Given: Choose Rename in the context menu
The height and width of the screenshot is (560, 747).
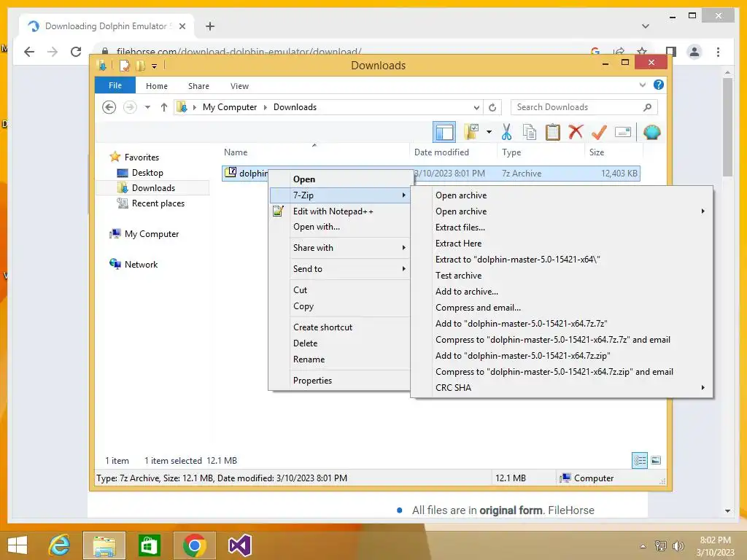Looking at the screenshot, I should pyautogui.click(x=340, y=359).
